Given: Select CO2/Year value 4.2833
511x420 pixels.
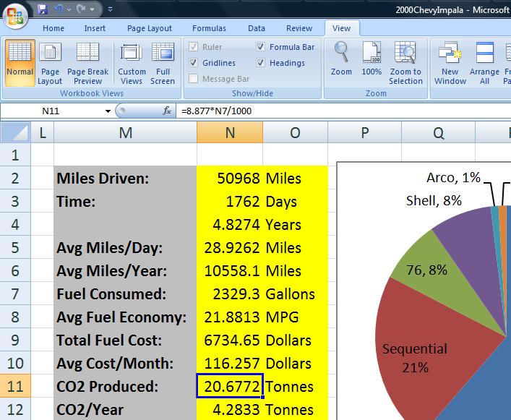Looking at the screenshot, I should click(x=230, y=409).
